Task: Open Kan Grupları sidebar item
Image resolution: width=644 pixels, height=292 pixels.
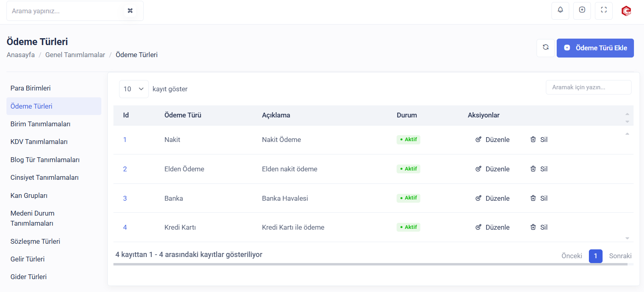Action: point(29,195)
